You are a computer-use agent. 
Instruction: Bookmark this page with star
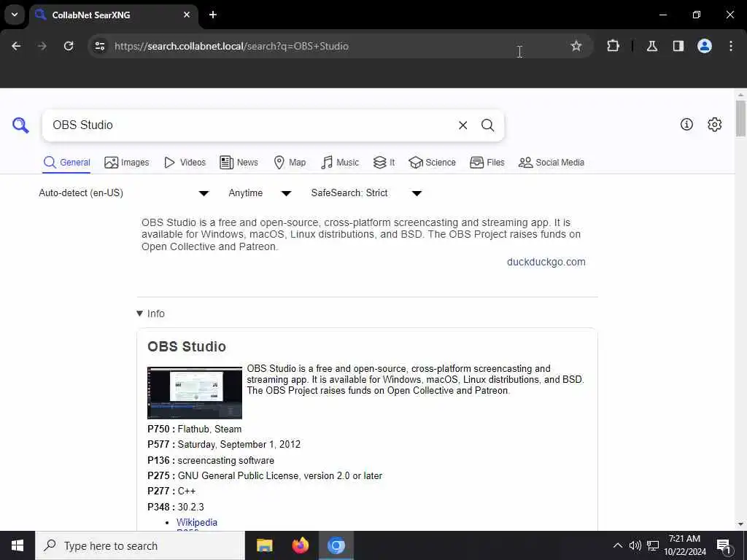pos(576,46)
